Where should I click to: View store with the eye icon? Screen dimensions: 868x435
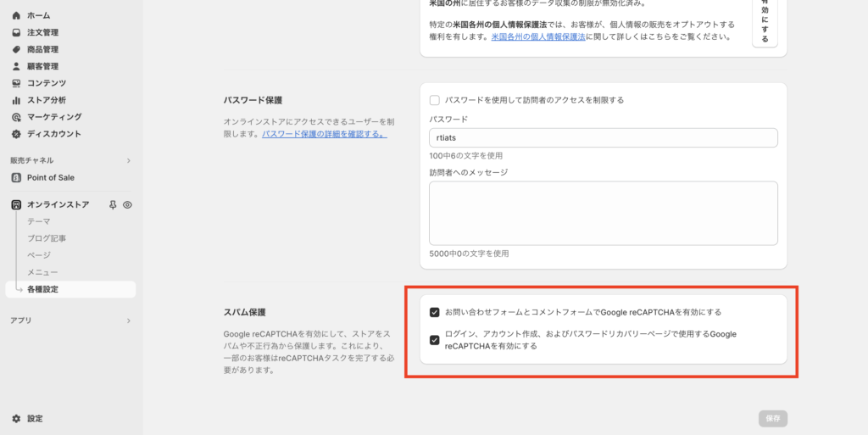coord(127,204)
